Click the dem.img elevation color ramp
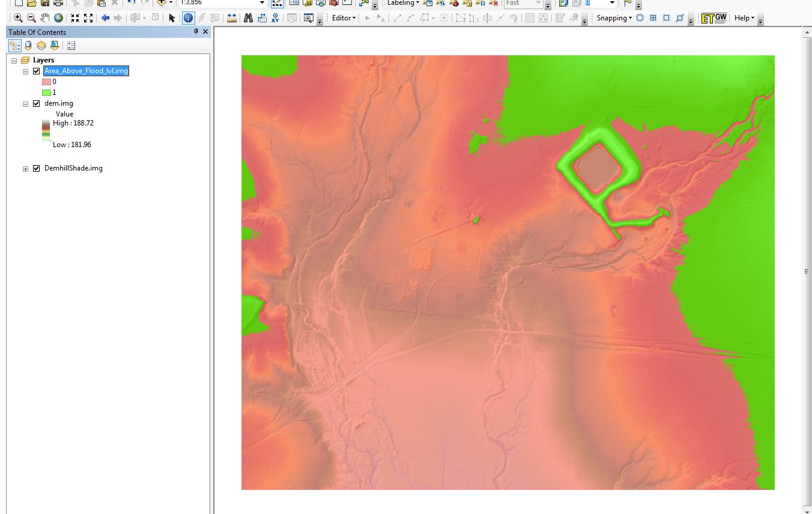 click(x=46, y=130)
